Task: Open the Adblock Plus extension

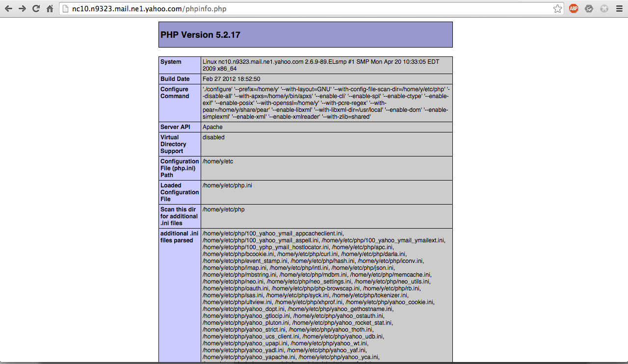Action: coord(574,8)
